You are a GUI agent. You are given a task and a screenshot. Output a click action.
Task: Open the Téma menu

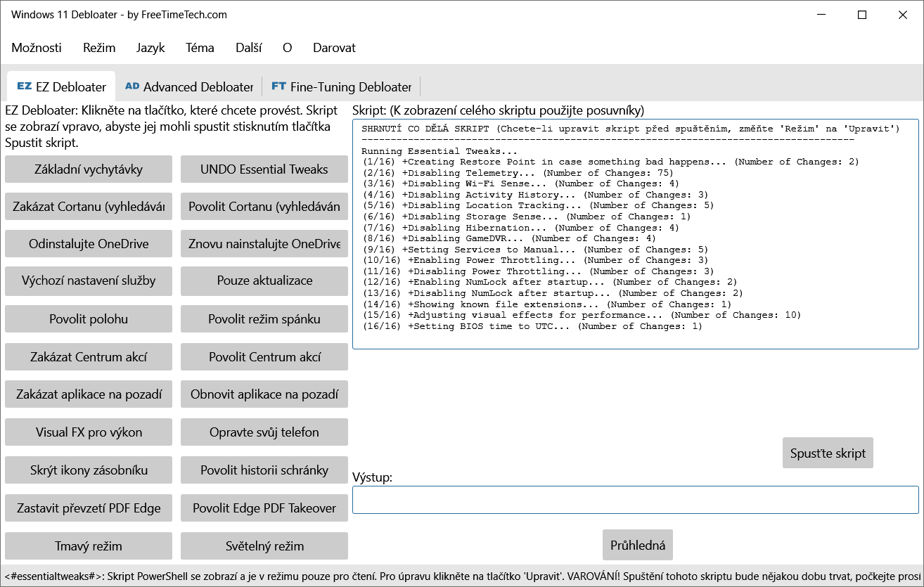200,48
